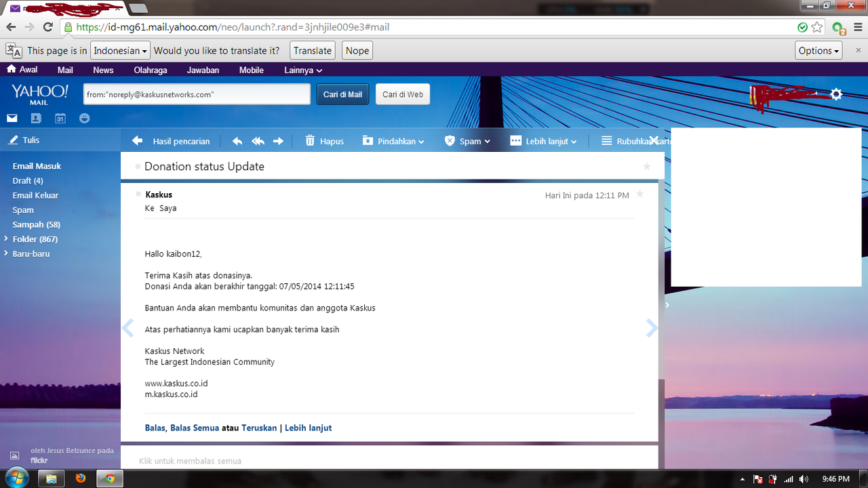
Task: Close the message view X button
Action: point(654,140)
